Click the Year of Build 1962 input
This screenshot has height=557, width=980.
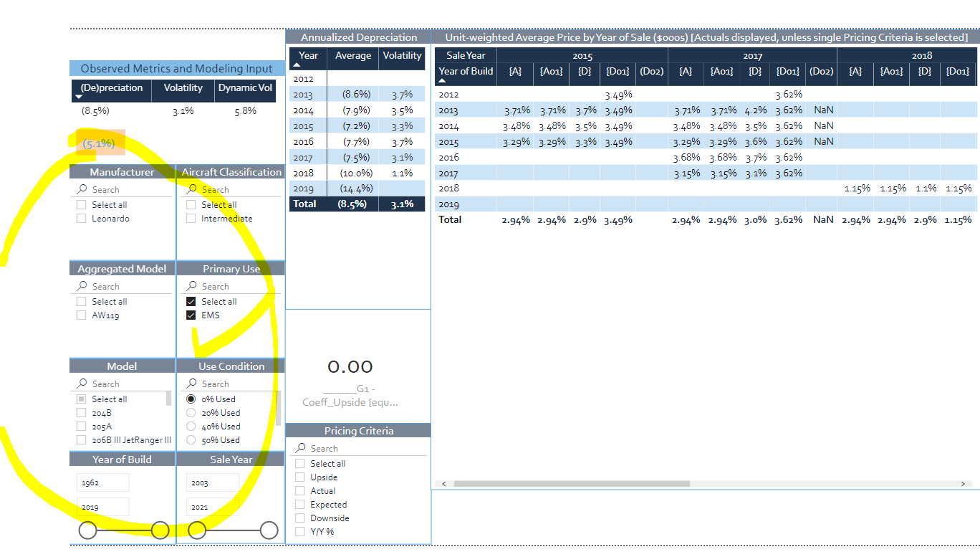click(103, 483)
